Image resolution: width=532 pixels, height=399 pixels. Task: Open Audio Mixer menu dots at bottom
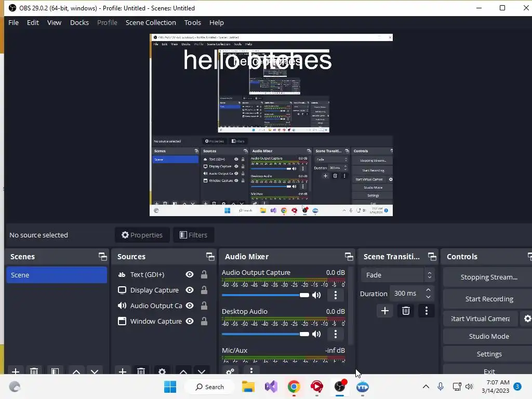(x=251, y=371)
